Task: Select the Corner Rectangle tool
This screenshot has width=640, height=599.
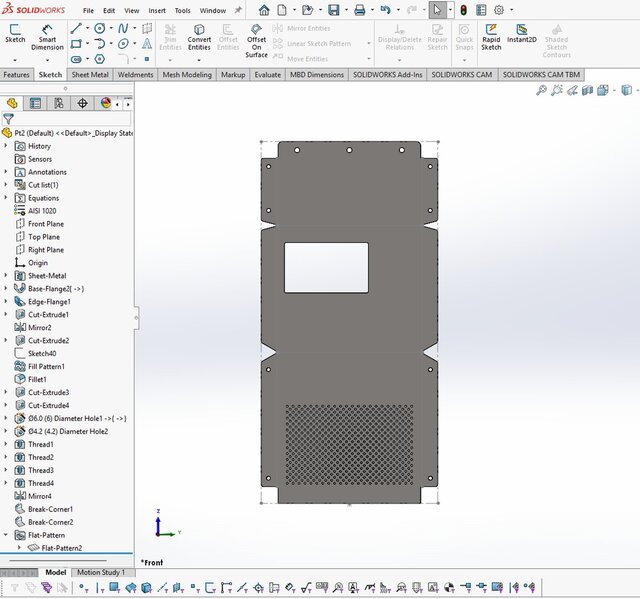Action: (x=76, y=44)
